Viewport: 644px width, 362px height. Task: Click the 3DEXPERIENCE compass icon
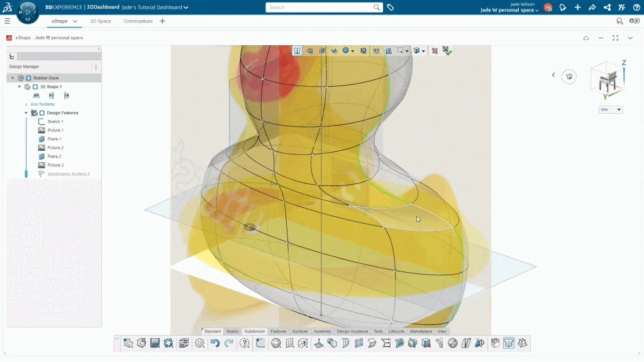28,11
